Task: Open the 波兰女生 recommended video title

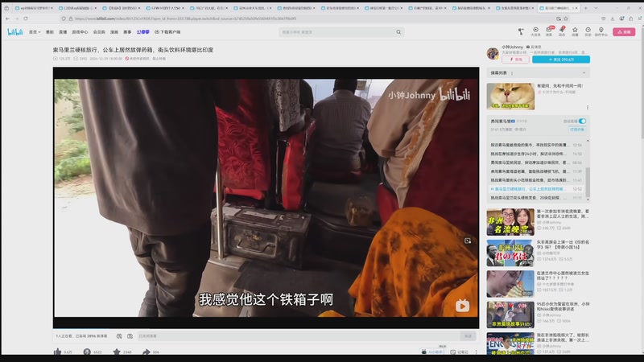Action: coord(563,275)
